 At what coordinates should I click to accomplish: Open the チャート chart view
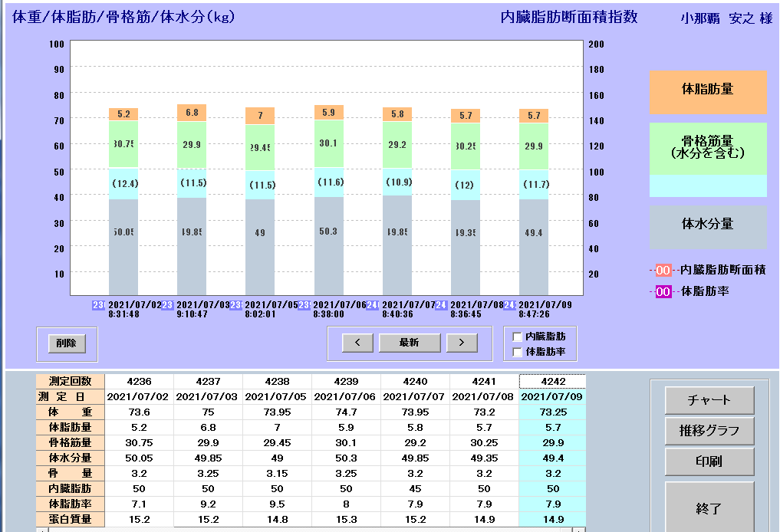pyautogui.click(x=709, y=400)
